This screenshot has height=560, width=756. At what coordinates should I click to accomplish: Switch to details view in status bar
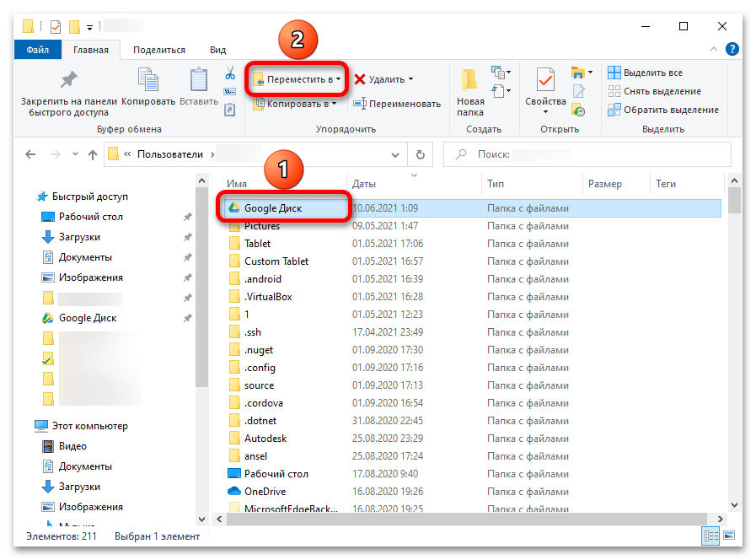[710, 536]
